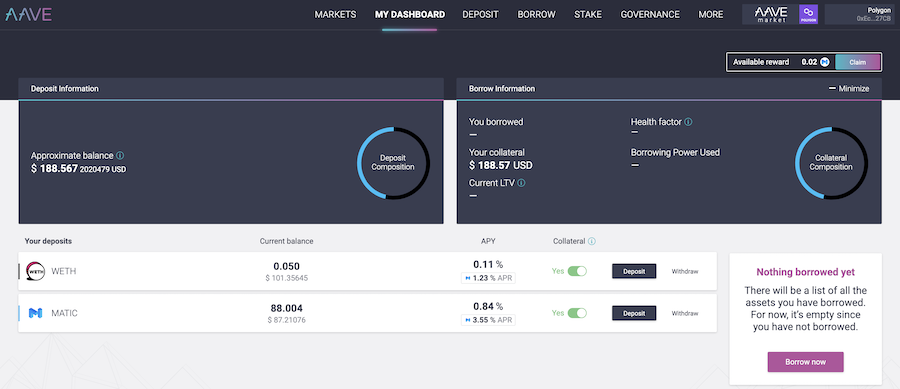This screenshot has width=900, height=389.
Task: Minimize the Borrow Information panel
Action: click(x=849, y=89)
